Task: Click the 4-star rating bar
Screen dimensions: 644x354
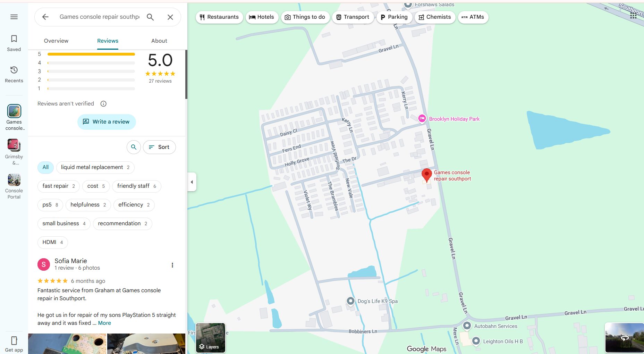Action: (x=91, y=63)
